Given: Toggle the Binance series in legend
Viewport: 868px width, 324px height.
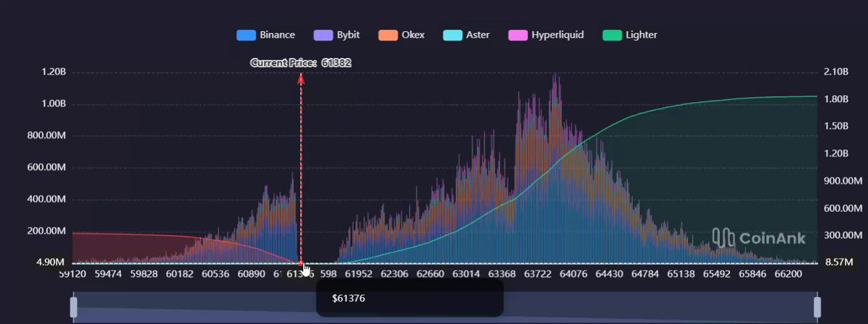Looking at the screenshot, I should tap(266, 35).
